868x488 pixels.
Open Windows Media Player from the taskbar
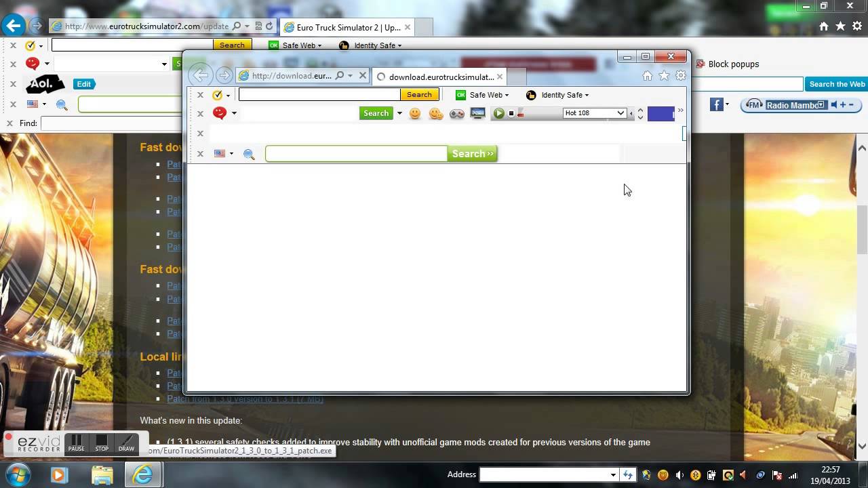pyautogui.click(x=58, y=474)
